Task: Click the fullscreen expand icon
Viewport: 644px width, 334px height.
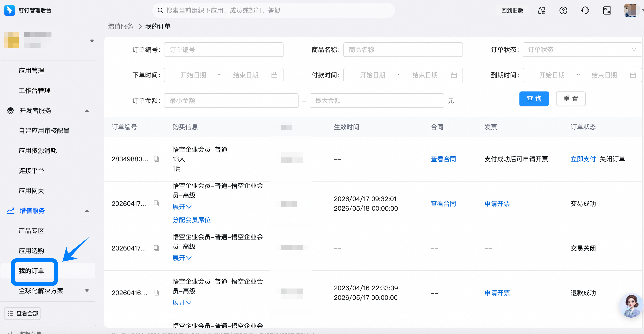Action: 607,10
